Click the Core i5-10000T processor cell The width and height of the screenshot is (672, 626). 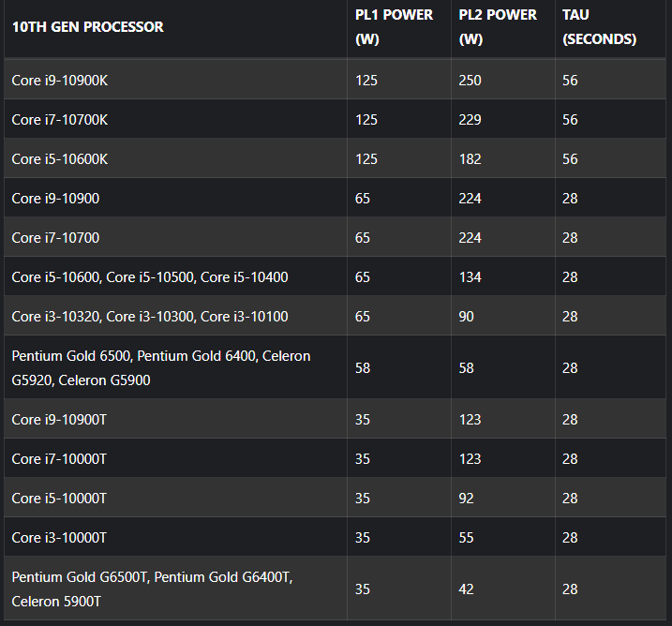(x=59, y=499)
